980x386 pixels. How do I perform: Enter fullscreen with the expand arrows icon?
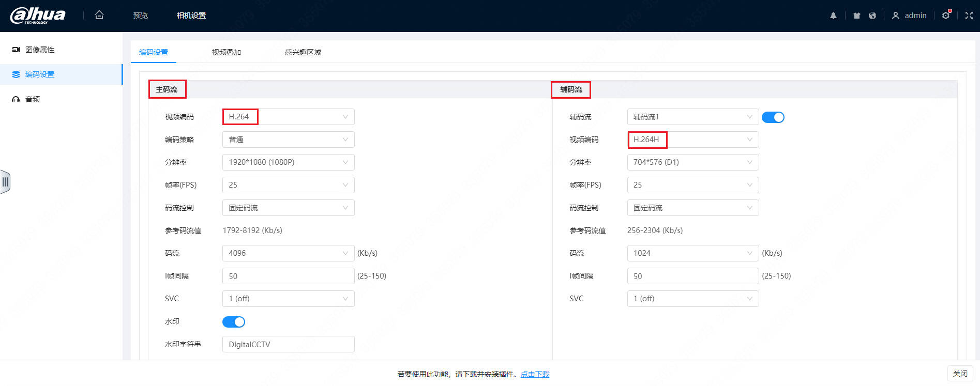[x=969, y=16]
